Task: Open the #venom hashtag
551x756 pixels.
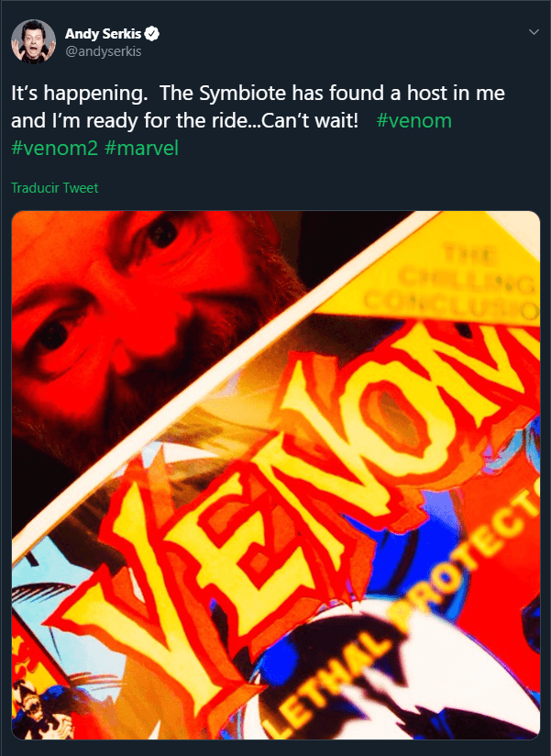Action: [x=413, y=122]
